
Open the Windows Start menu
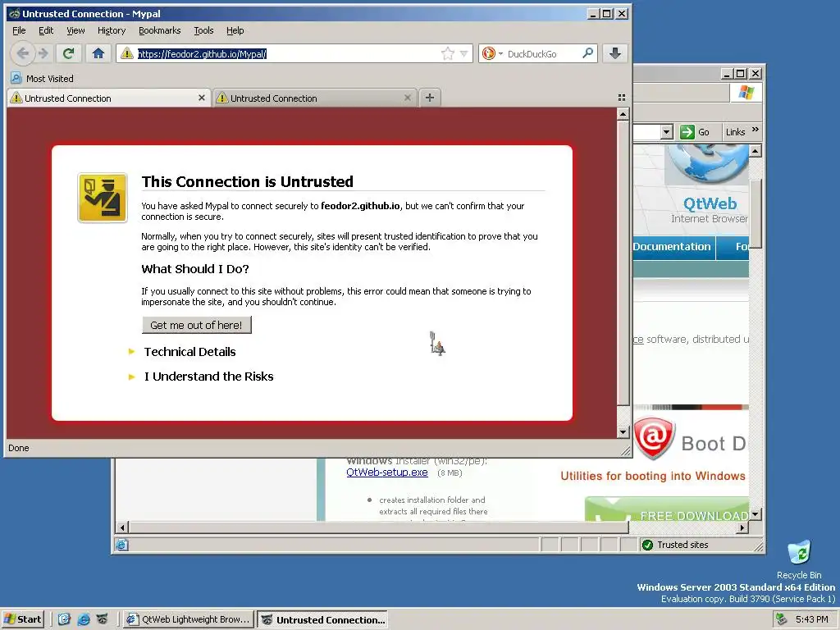[x=22, y=619]
